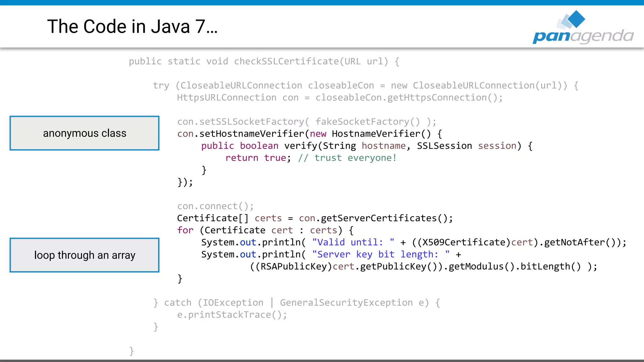The image size is (644, 362).
Task: Click the con.connect() statement
Action: tap(215, 206)
